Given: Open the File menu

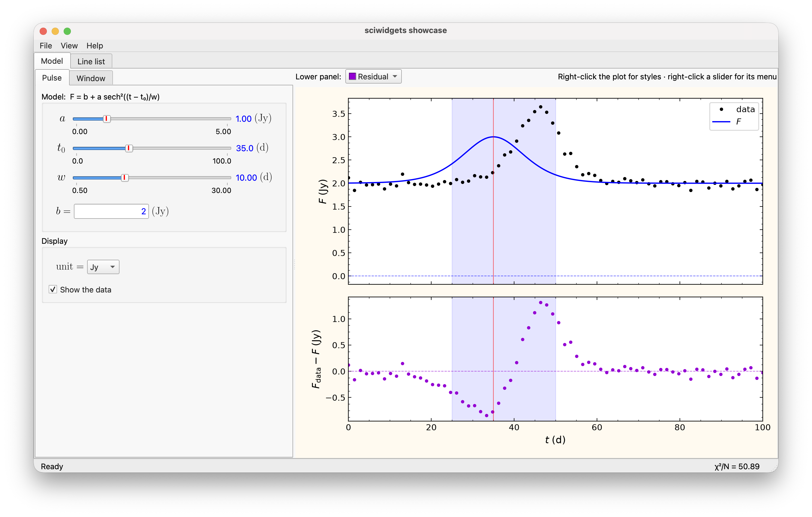Looking at the screenshot, I should [x=46, y=46].
